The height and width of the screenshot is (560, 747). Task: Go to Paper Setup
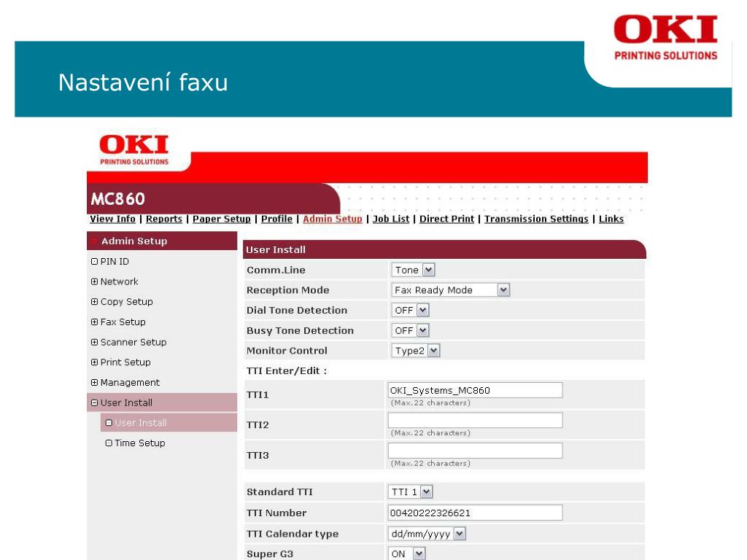click(222, 219)
